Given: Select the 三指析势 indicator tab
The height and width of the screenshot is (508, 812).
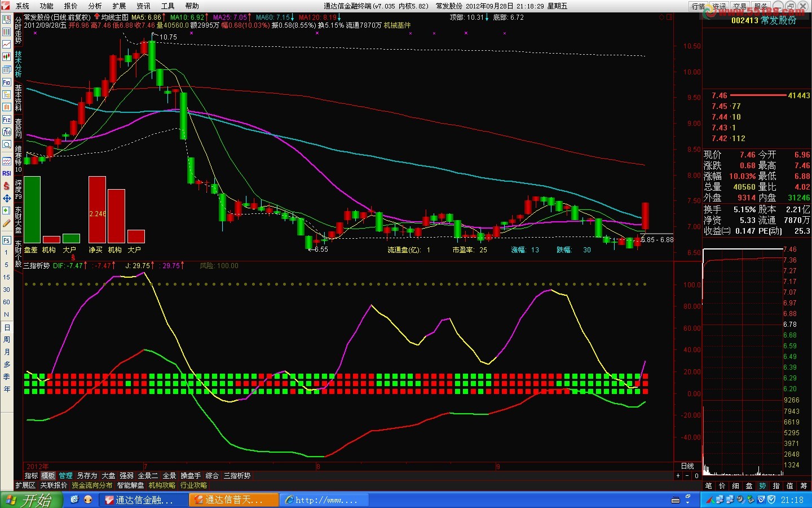Looking at the screenshot, I should [237, 476].
